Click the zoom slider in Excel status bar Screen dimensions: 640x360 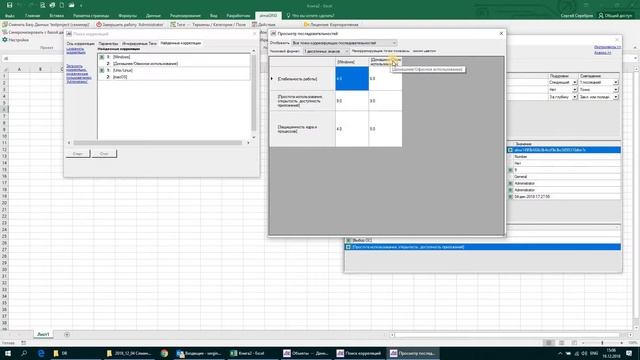(602, 343)
